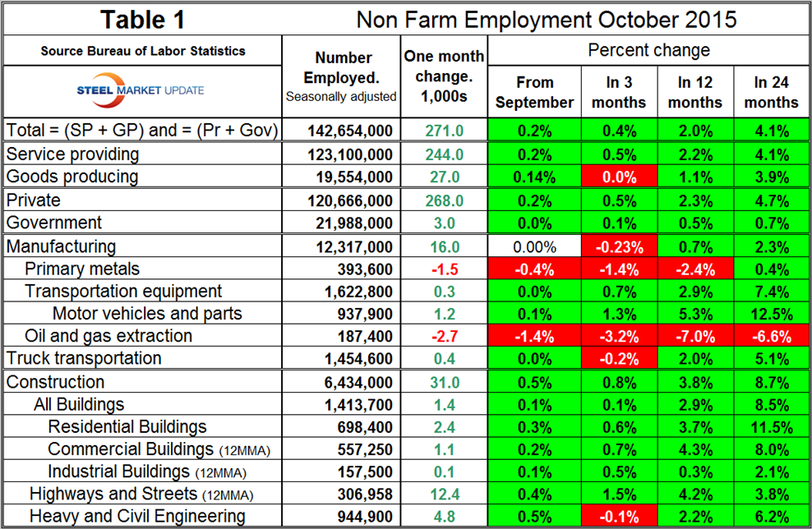Select the Primary metals row label
812x529 pixels.
[82, 269]
